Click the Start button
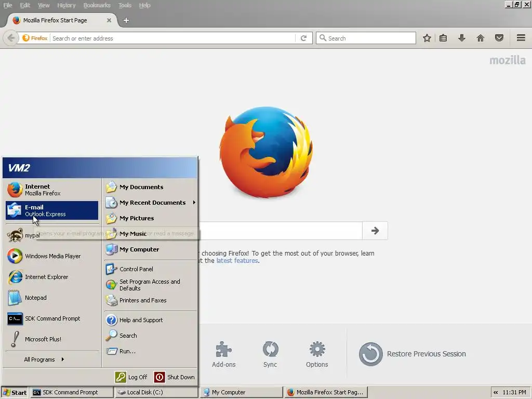Screen dimensions: 532x399 pyautogui.click(x=15, y=392)
